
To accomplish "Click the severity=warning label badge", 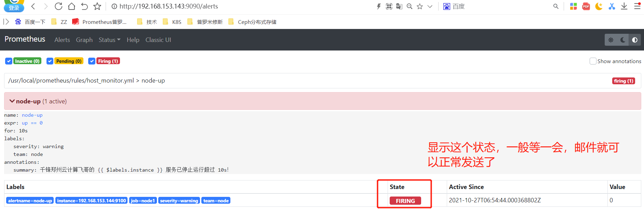I will point(179,201).
